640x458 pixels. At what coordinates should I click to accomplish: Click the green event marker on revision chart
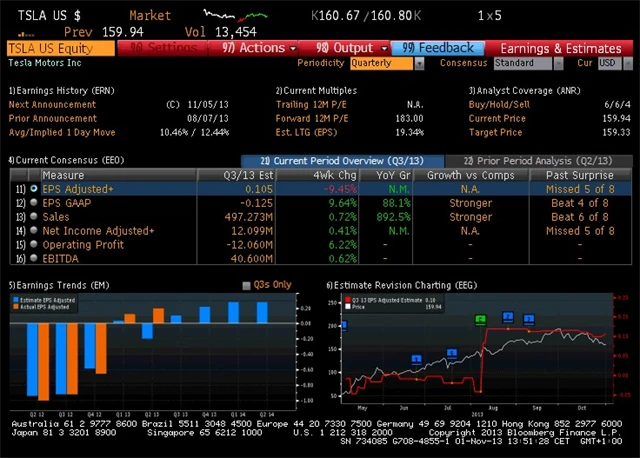pyautogui.click(x=480, y=320)
